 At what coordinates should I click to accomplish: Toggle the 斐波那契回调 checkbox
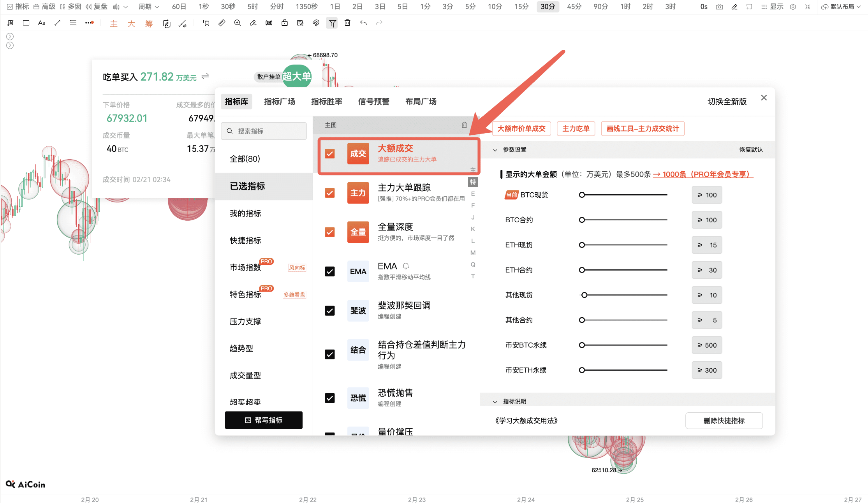[x=330, y=311]
